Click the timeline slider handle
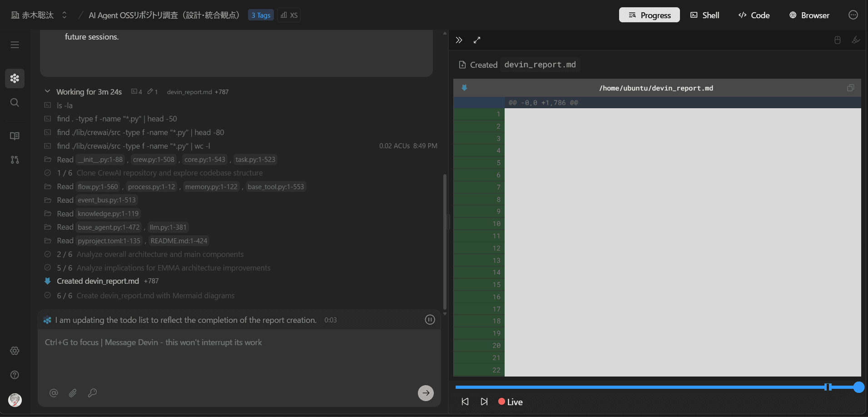This screenshot has height=417, width=868. pyautogui.click(x=858, y=387)
